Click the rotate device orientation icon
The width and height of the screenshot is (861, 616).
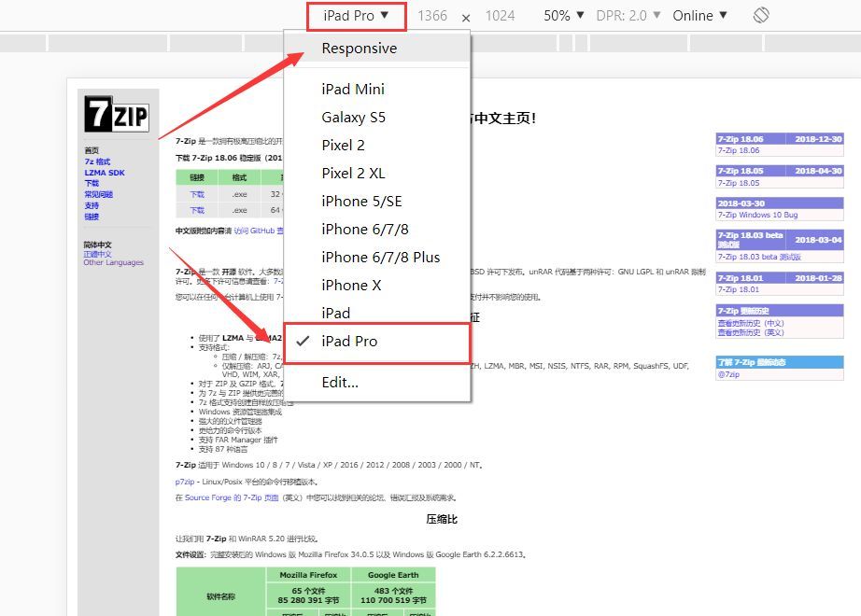(761, 15)
